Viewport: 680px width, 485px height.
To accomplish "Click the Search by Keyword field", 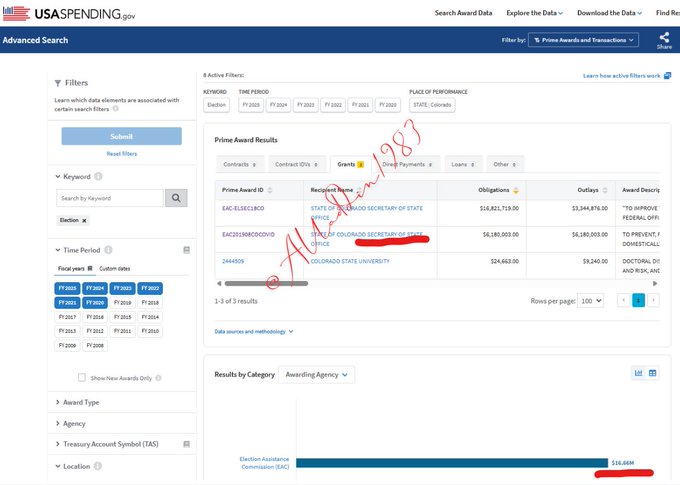I will pyautogui.click(x=109, y=198).
